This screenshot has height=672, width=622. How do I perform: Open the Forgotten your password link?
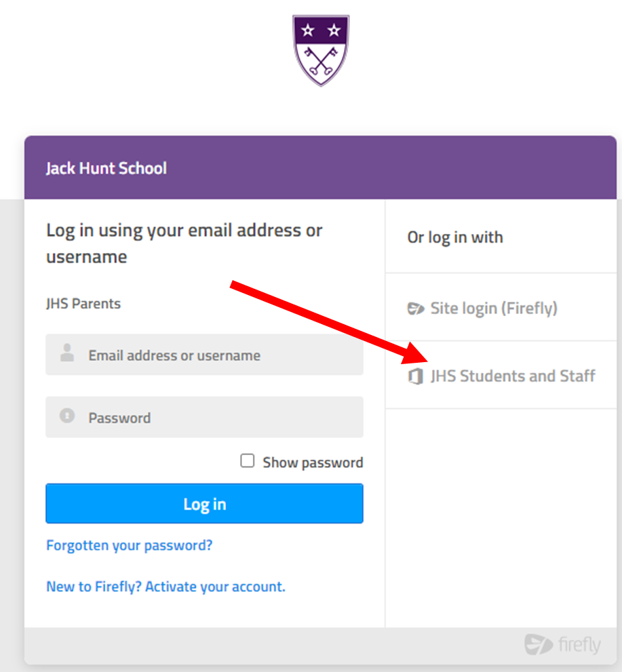[130, 546]
